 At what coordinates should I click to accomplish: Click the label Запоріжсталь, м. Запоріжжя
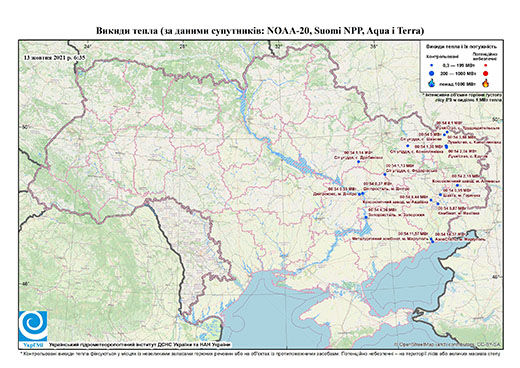click(396, 215)
